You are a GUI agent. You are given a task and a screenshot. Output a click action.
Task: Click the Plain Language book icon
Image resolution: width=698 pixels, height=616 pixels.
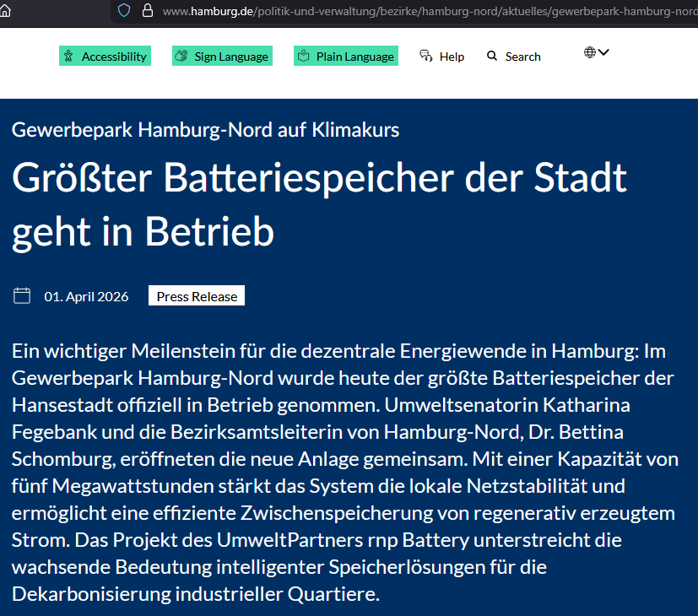[304, 56]
